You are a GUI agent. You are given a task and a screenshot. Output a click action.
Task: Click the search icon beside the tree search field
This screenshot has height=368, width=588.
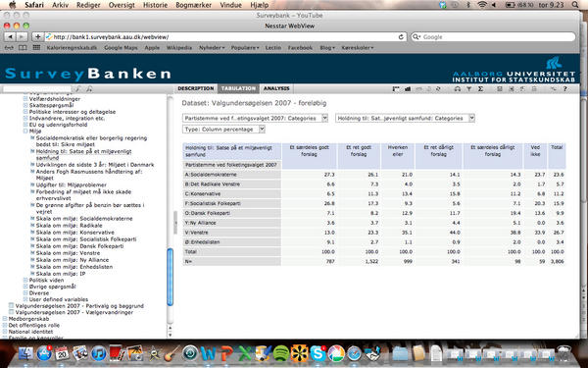(x=78, y=89)
